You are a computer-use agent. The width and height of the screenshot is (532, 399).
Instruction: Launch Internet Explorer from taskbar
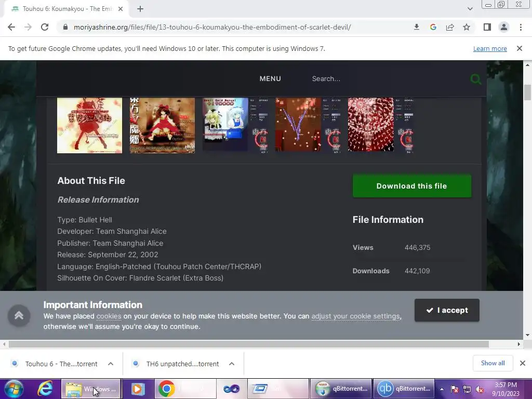(x=45, y=389)
